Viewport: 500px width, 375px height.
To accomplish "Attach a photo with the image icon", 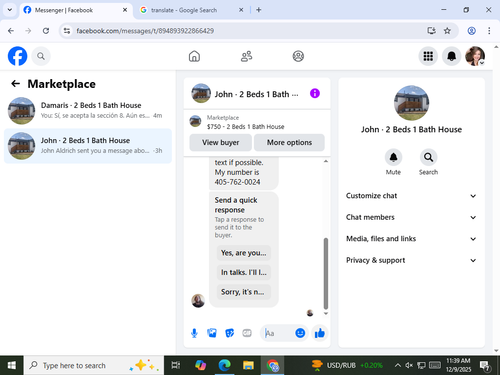I will pos(212,333).
